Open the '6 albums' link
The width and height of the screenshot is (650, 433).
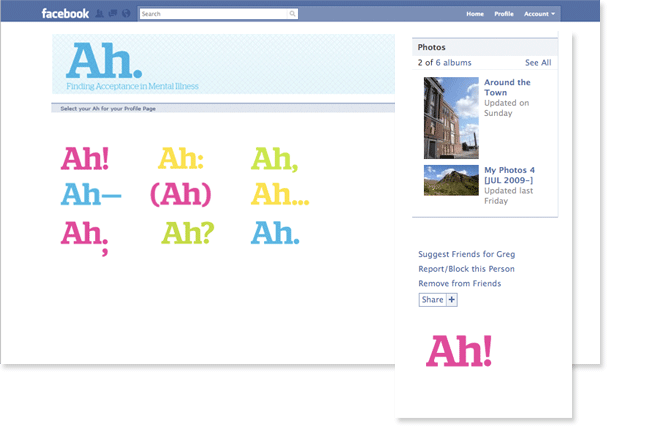pyautogui.click(x=453, y=63)
